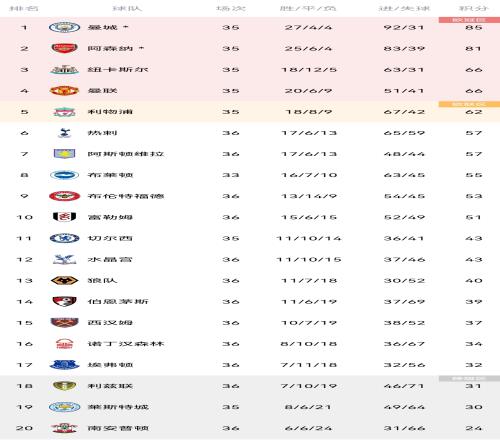Click the 积分 column header
The width and height of the screenshot is (500, 440).
click(474, 8)
